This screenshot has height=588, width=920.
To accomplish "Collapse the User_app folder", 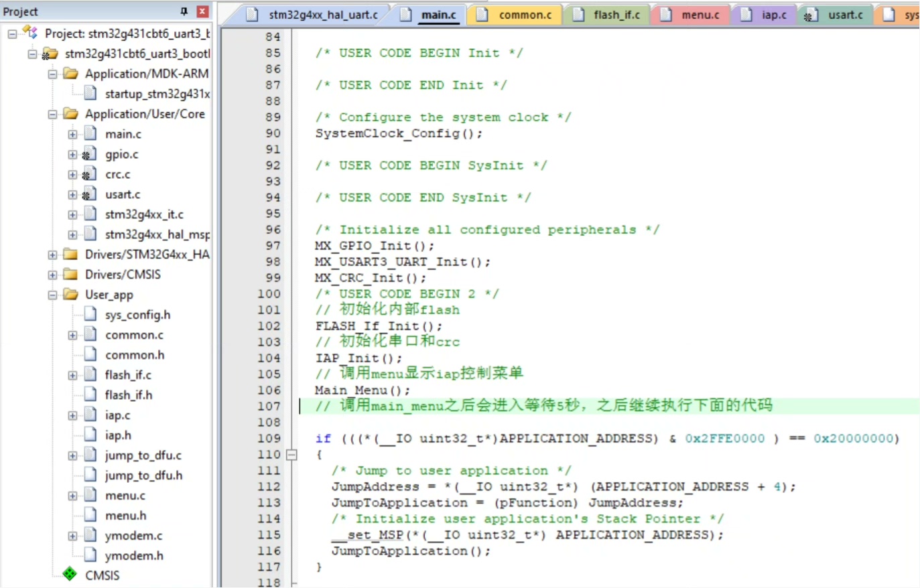I will pyautogui.click(x=52, y=295).
